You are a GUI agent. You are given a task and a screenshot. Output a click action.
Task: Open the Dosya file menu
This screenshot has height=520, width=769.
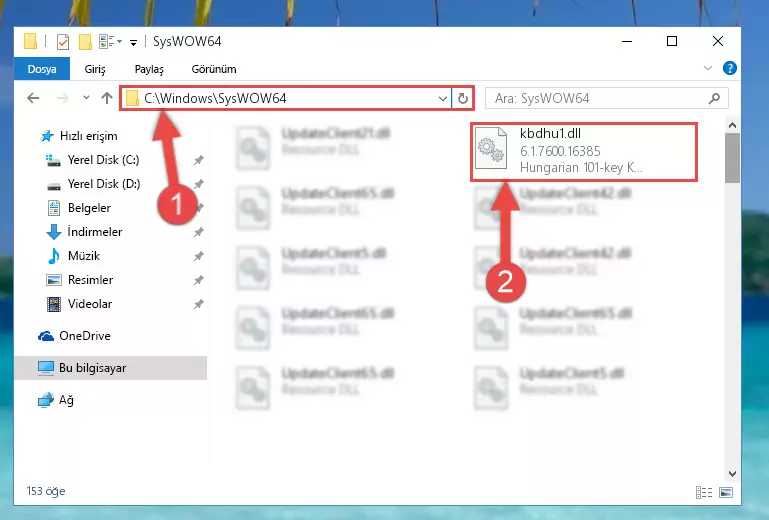point(42,69)
